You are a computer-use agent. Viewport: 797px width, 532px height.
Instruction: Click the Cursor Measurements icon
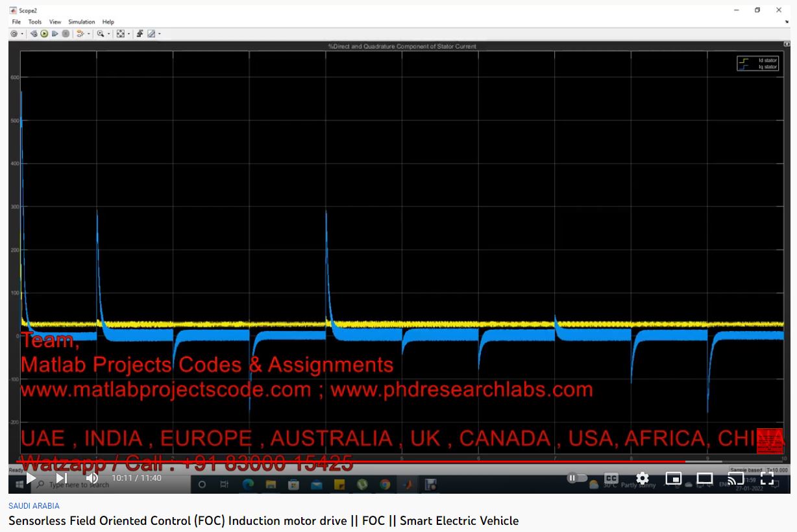140,34
